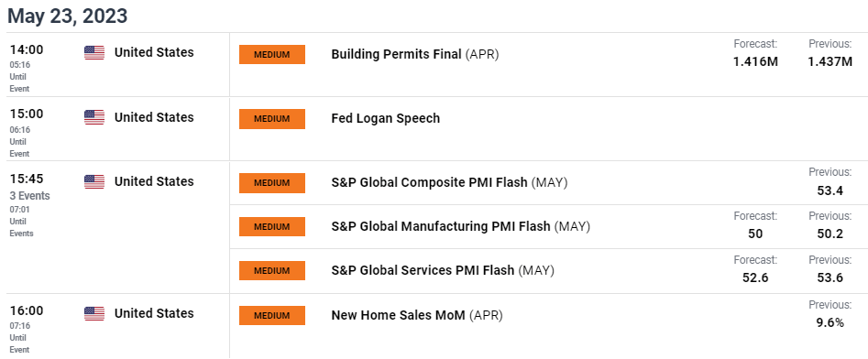
Task: Click the May 23, 2023 date heading
Action: [x=68, y=16]
